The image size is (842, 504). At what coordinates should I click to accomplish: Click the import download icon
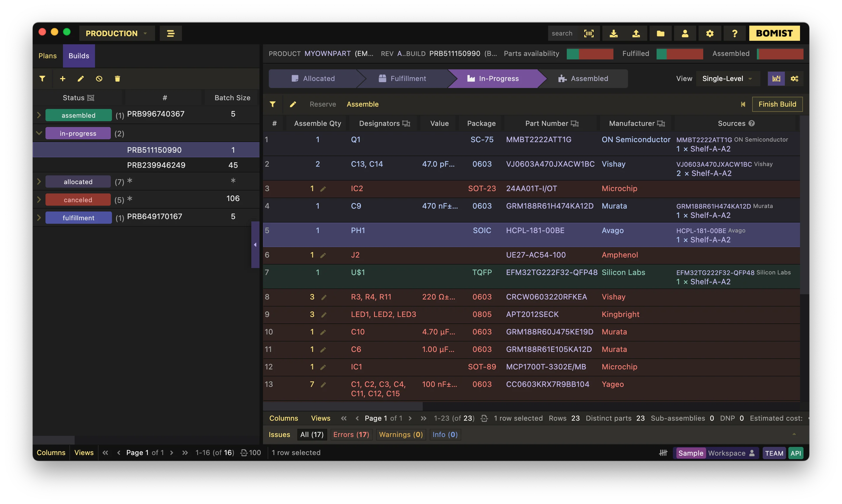tap(613, 33)
